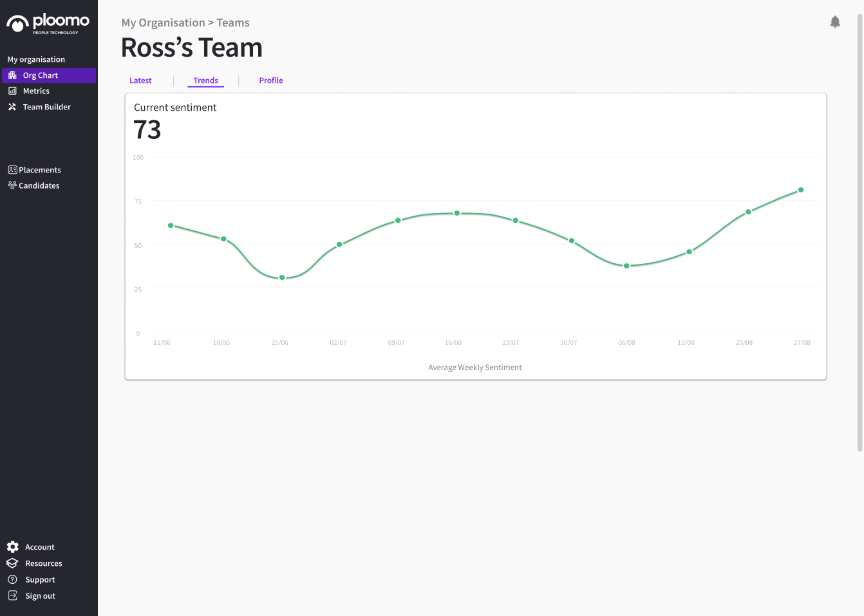
Task: Select the Trends tab
Action: click(x=206, y=80)
